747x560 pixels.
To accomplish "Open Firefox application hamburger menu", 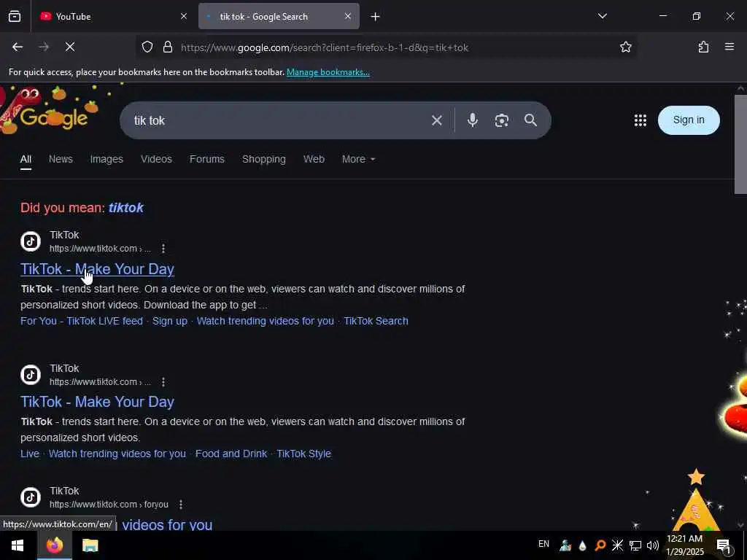I will point(729,47).
